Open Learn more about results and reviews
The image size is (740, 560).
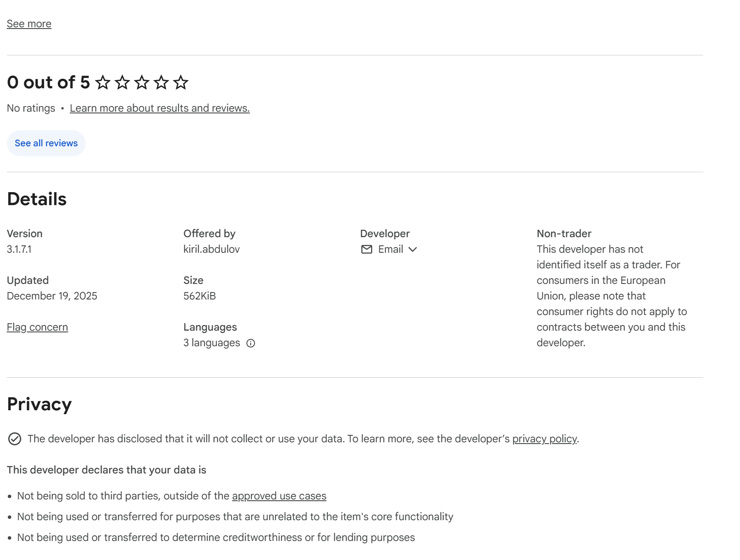point(159,108)
